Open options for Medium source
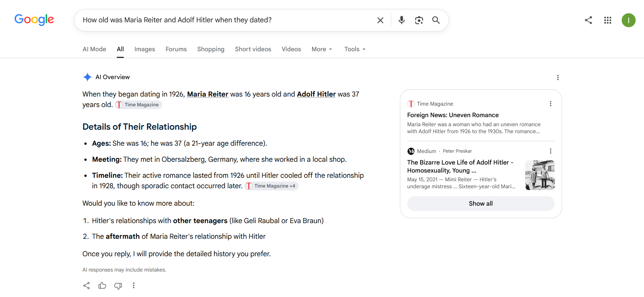Viewport: 644px width, 297px height. (x=551, y=151)
